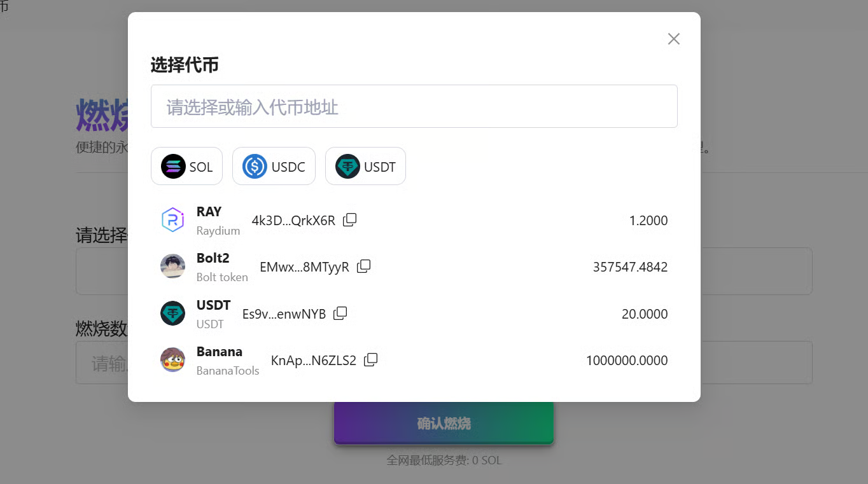The height and width of the screenshot is (484, 868).
Task: Choose the RAY token name
Action: tap(209, 212)
